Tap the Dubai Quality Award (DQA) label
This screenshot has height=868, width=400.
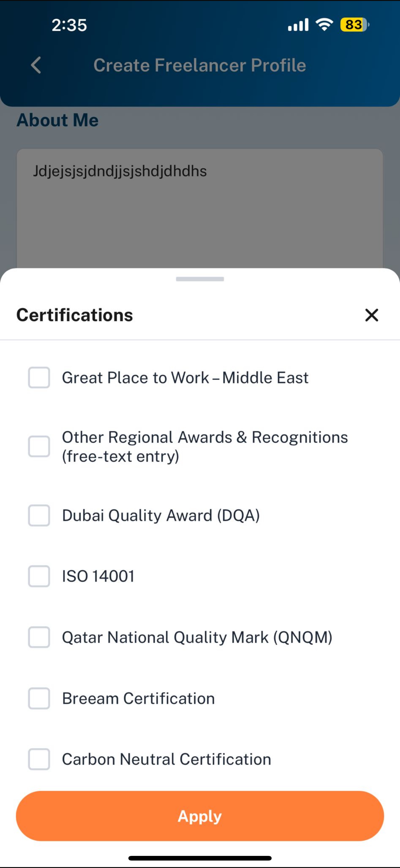(x=161, y=516)
